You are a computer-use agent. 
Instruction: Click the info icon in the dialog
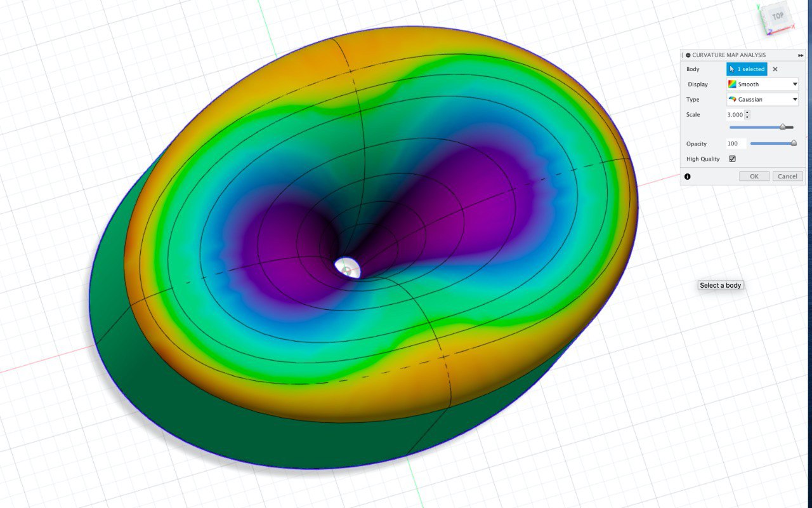tap(688, 177)
